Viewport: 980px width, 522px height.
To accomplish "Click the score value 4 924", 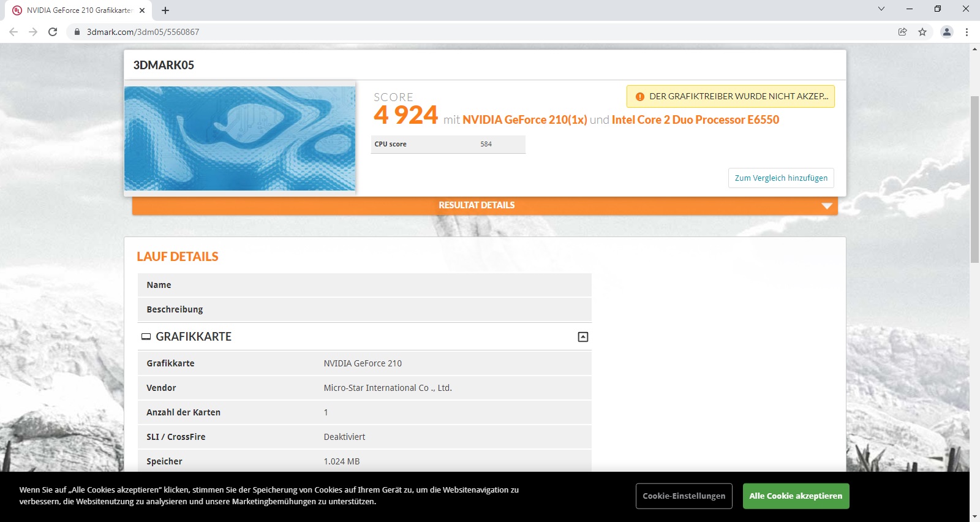I will click(x=405, y=115).
